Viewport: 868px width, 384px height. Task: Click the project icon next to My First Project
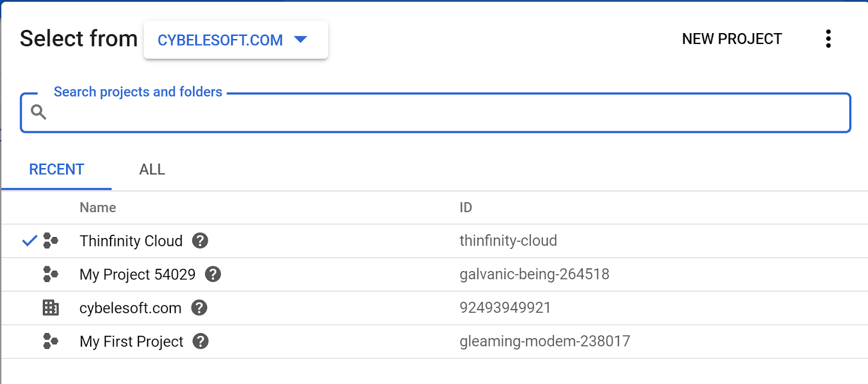pyautogui.click(x=50, y=341)
